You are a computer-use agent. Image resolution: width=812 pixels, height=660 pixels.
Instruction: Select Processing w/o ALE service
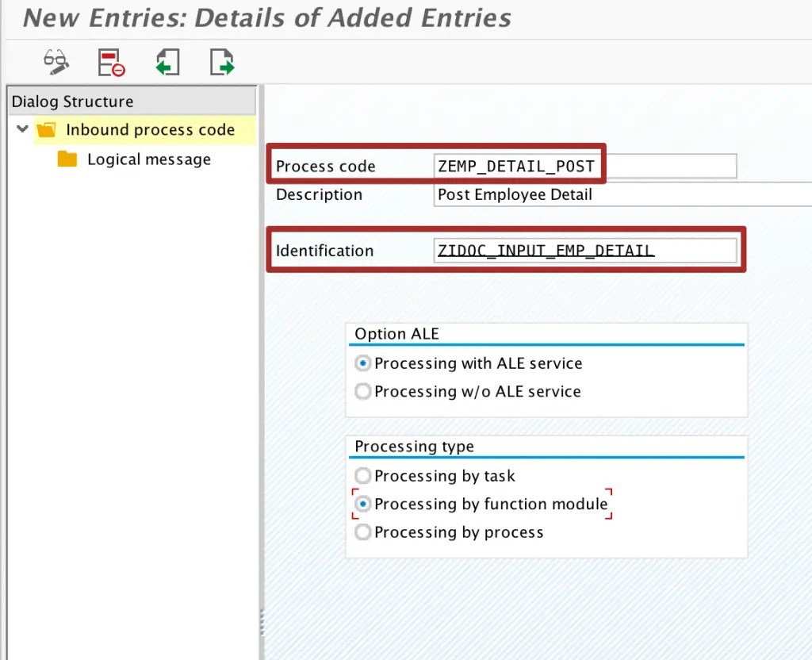click(x=362, y=391)
